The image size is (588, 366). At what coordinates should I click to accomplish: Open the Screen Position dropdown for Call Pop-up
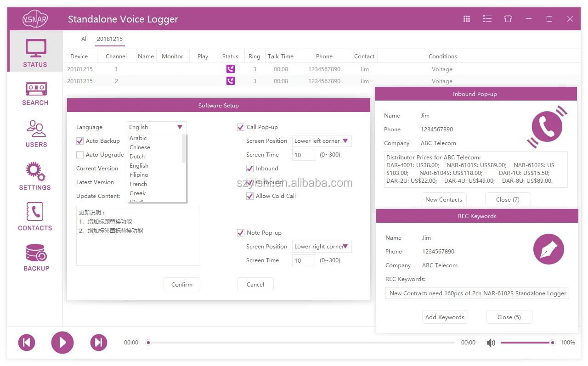click(322, 141)
